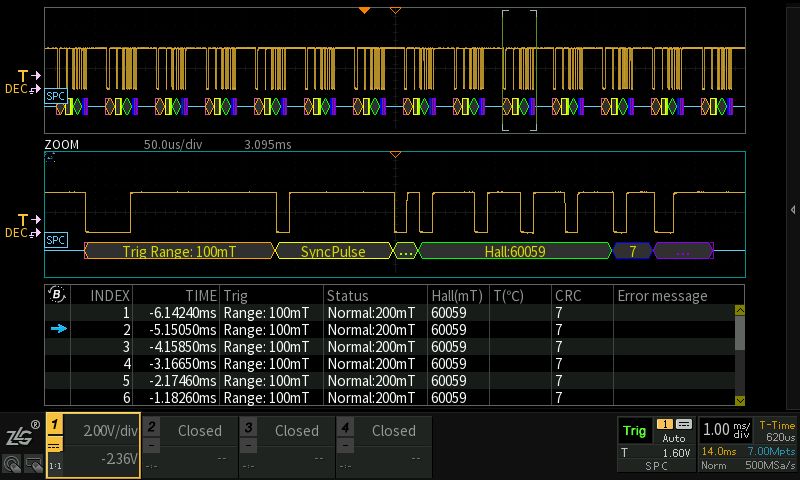800x480 pixels.
Task: Click the T trigger level marker on zoom waveform
Action: tap(28, 219)
